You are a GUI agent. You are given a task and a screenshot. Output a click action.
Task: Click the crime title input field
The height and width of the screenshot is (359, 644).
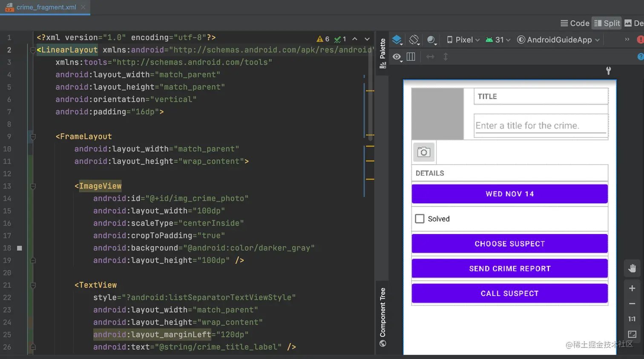pyautogui.click(x=541, y=126)
